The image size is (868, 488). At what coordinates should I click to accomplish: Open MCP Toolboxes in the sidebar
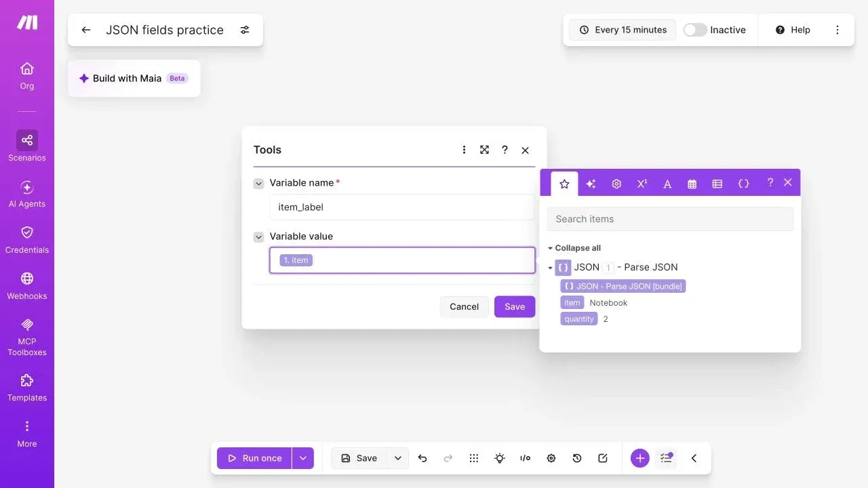pos(27,337)
